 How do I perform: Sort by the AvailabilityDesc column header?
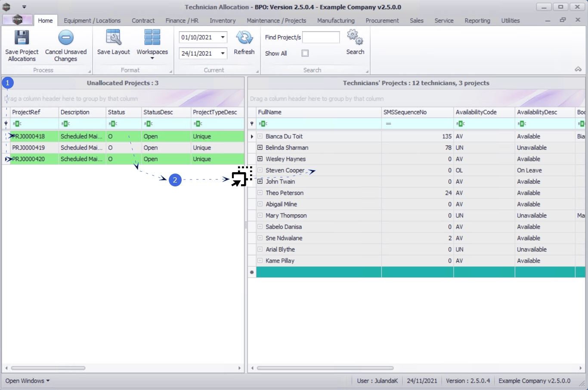coord(545,112)
